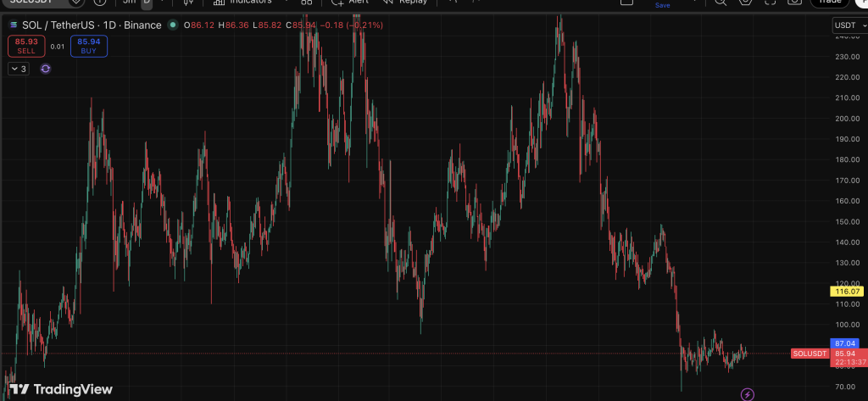Image resolution: width=868 pixels, height=401 pixels.
Task: Open the USDT currency dropdown
Action: click(848, 25)
